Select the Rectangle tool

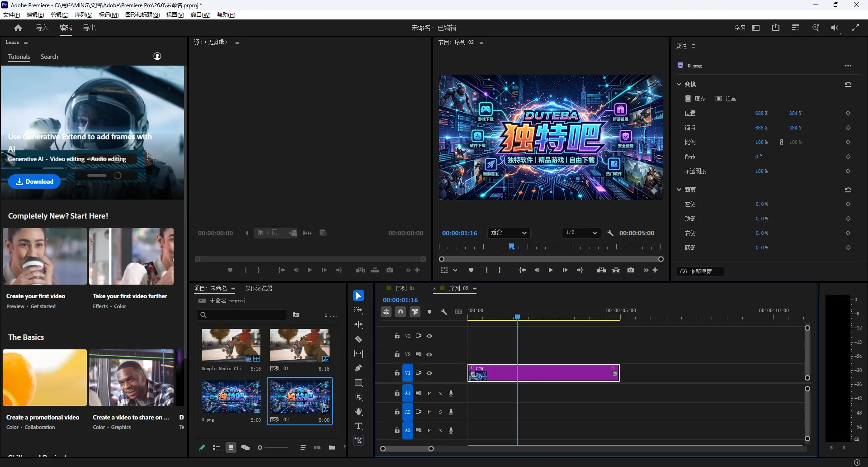pyautogui.click(x=359, y=382)
